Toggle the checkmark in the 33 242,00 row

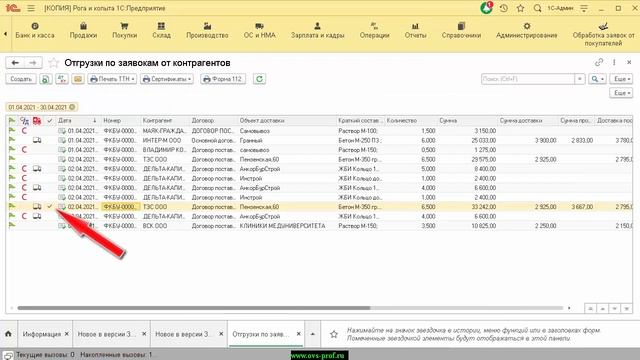pyautogui.click(x=50, y=207)
